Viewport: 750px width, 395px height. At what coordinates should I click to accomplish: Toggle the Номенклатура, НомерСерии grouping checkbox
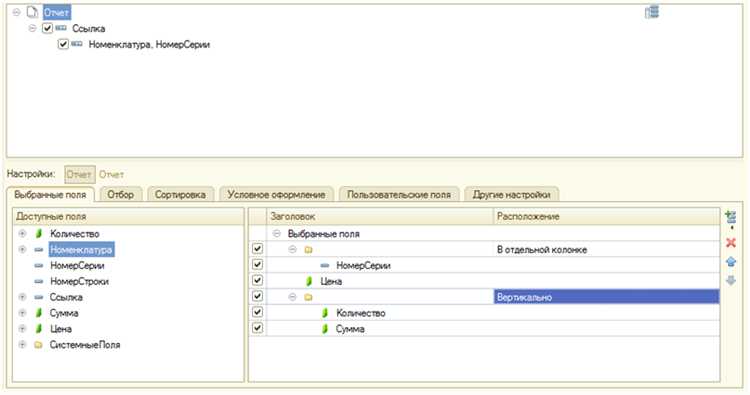tap(63, 44)
